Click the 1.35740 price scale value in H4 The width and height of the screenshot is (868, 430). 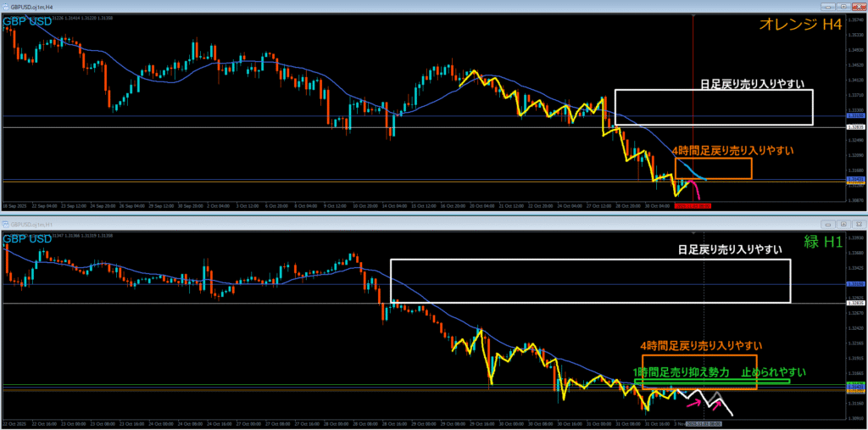coord(856,20)
